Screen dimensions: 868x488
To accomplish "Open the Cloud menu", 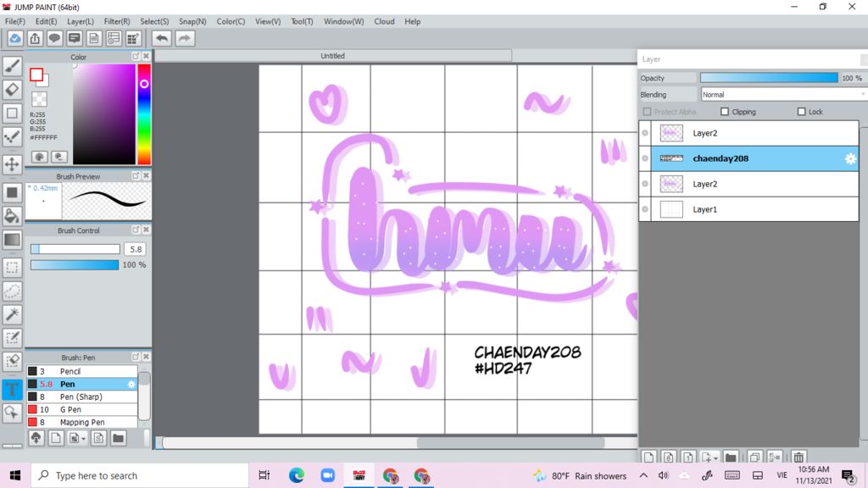I will [384, 21].
